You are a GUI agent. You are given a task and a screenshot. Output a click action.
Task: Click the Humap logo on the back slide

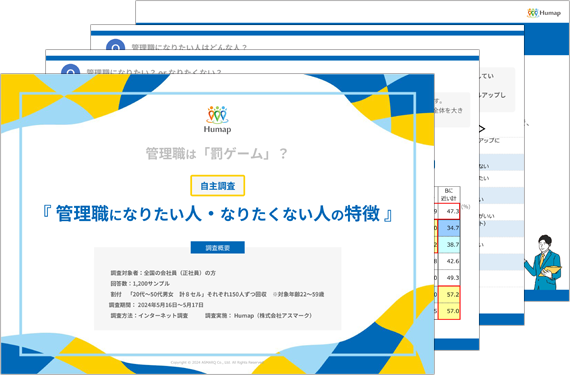[x=544, y=13]
